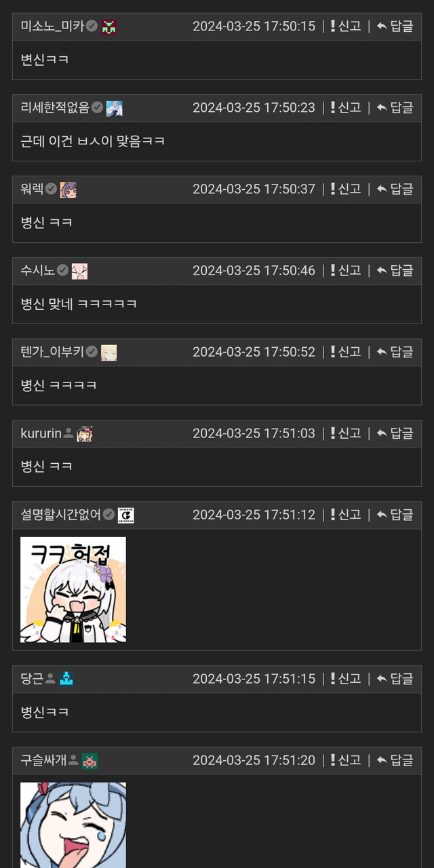Click 워렉's profile avatar icon
The image size is (434, 868).
(x=68, y=190)
